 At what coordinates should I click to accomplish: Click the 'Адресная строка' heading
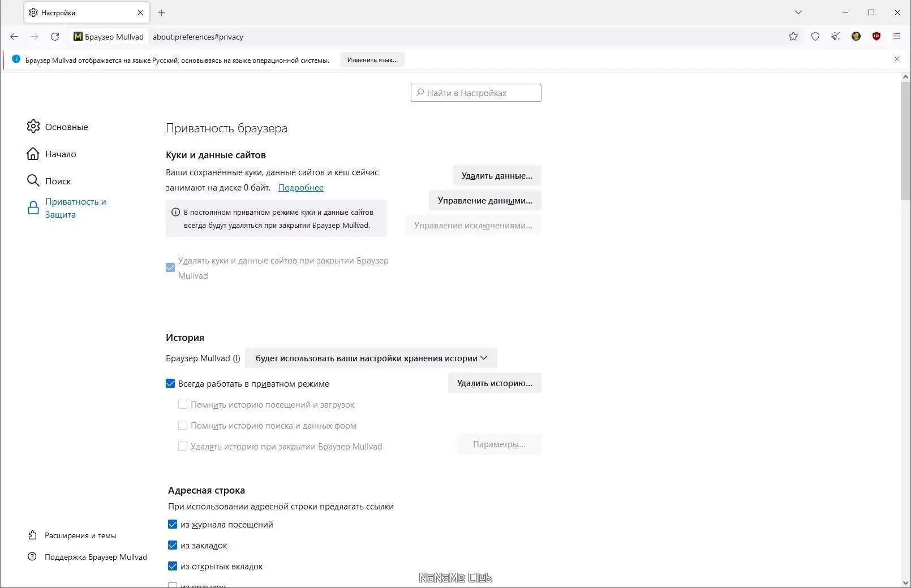207,490
